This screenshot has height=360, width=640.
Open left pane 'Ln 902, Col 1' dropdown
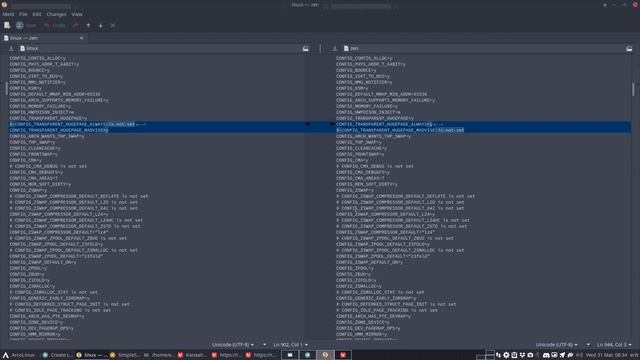pos(290,345)
